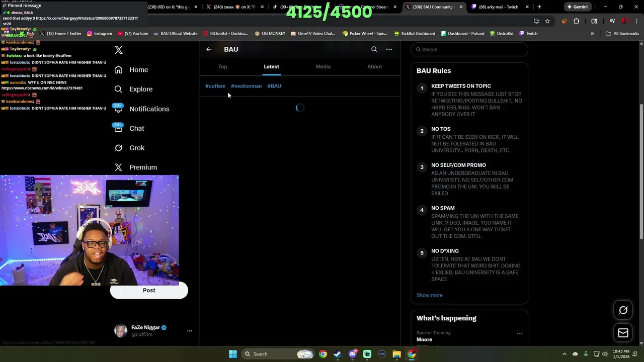Screen dimensions: 644x362
Task: Open more options for the Moore trend
Action: 519,333
